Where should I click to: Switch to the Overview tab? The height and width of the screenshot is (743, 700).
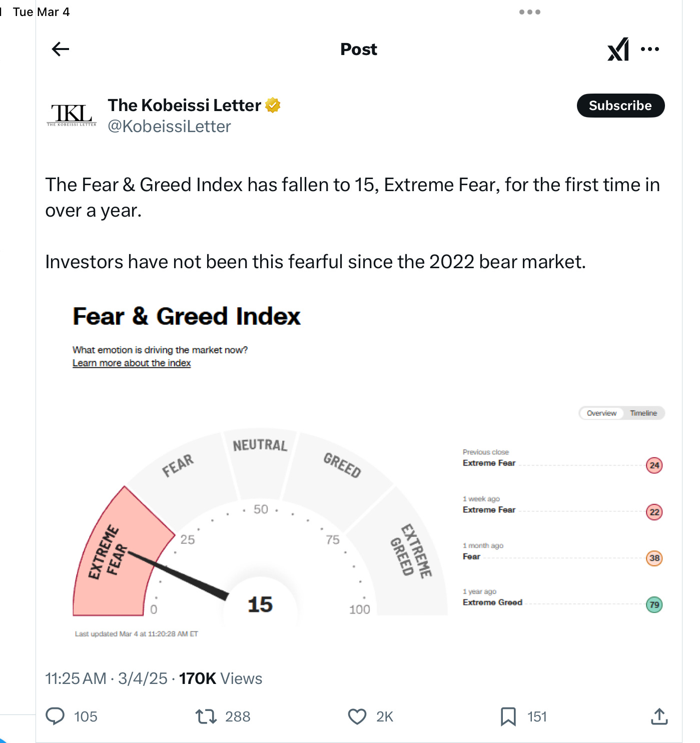pos(601,413)
